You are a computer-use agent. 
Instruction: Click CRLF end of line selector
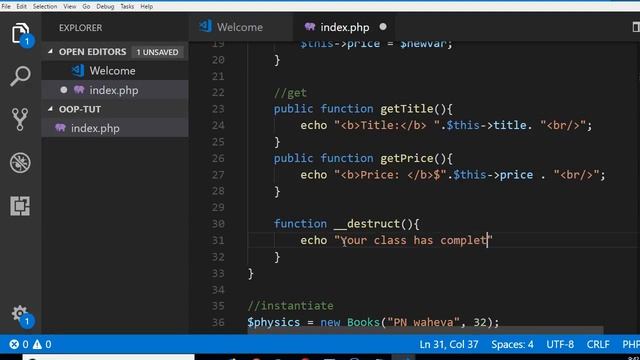point(598,344)
